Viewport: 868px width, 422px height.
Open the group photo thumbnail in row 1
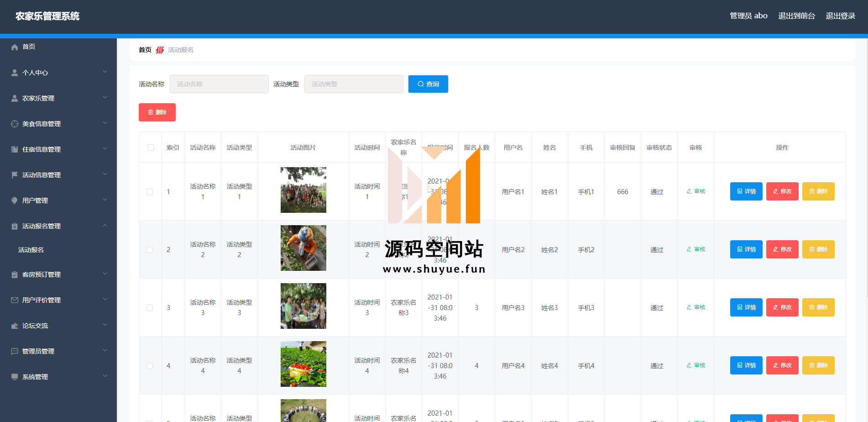[303, 190]
